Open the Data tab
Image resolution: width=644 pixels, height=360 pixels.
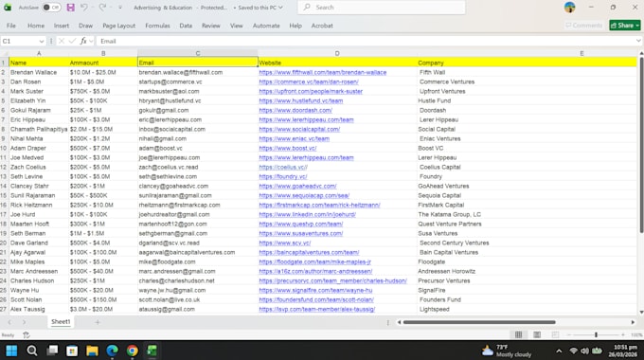[x=186, y=26]
